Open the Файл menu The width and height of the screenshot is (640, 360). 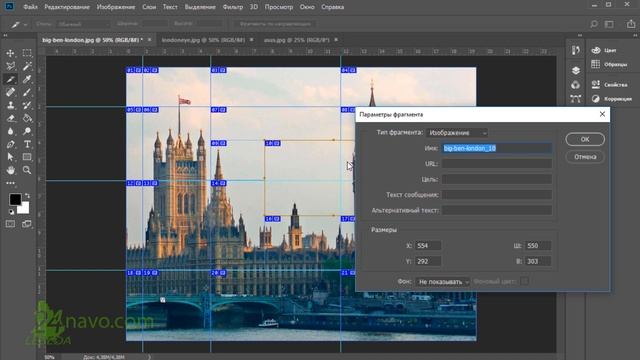pos(30,7)
